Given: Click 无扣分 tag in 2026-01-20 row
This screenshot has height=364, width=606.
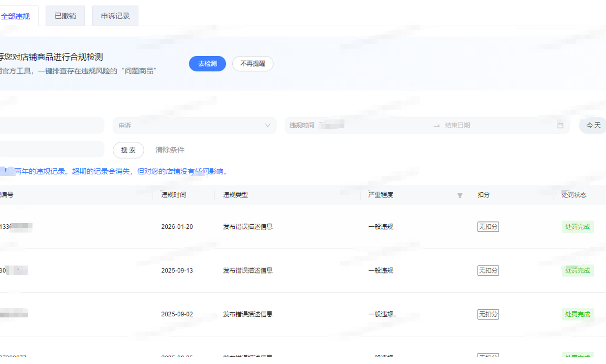Looking at the screenshot, I should 488,227.
